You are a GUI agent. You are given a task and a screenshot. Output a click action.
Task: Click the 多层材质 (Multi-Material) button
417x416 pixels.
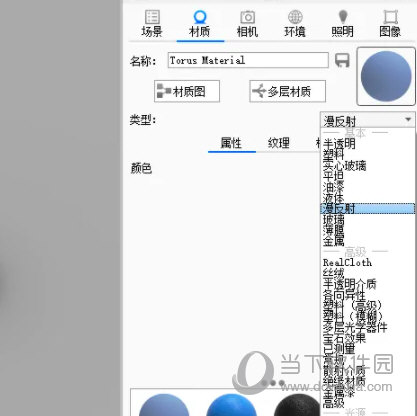click(x=287, y=91)
